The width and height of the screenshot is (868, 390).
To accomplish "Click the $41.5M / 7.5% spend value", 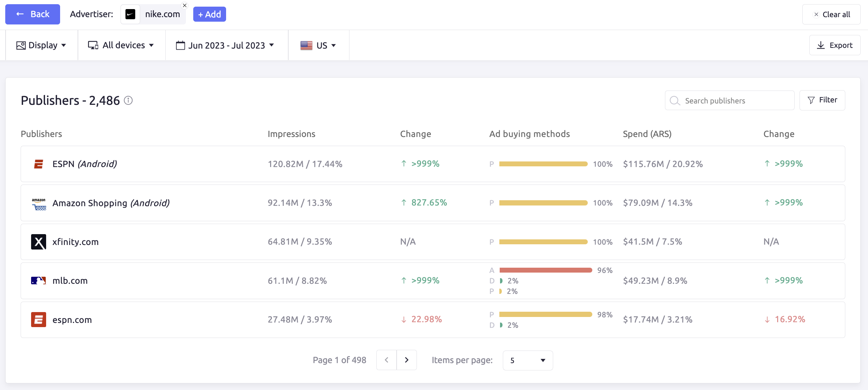I will pos(652,242).
